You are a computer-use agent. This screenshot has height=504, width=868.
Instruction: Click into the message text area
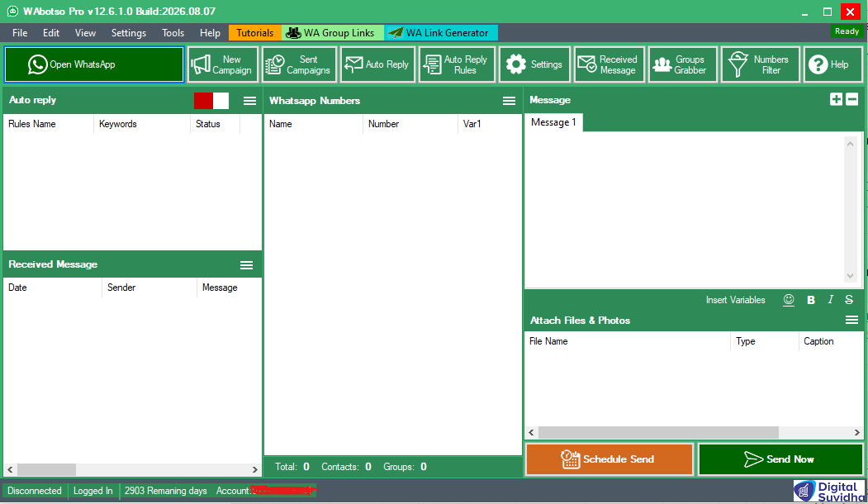[684, 210]
